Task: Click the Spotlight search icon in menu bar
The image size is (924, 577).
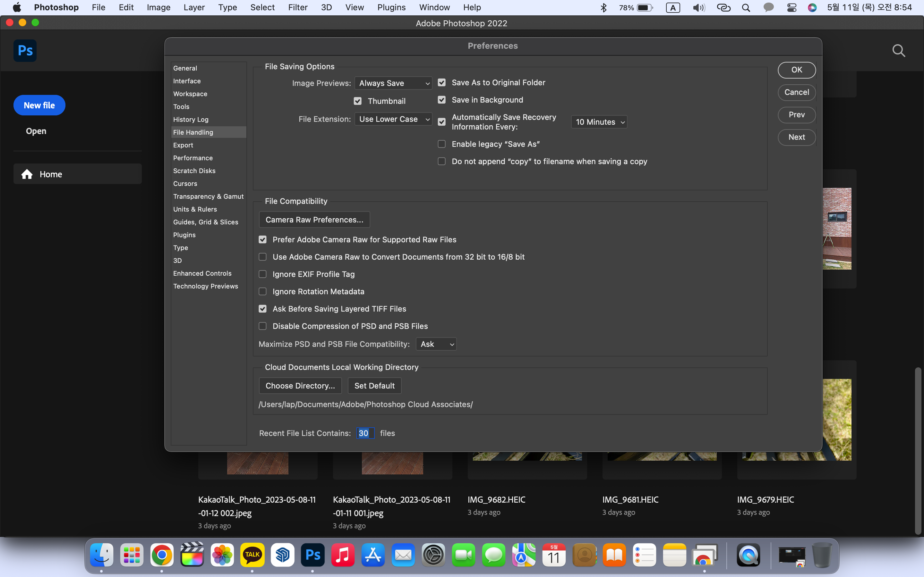Action: click(x=746, y=8)
